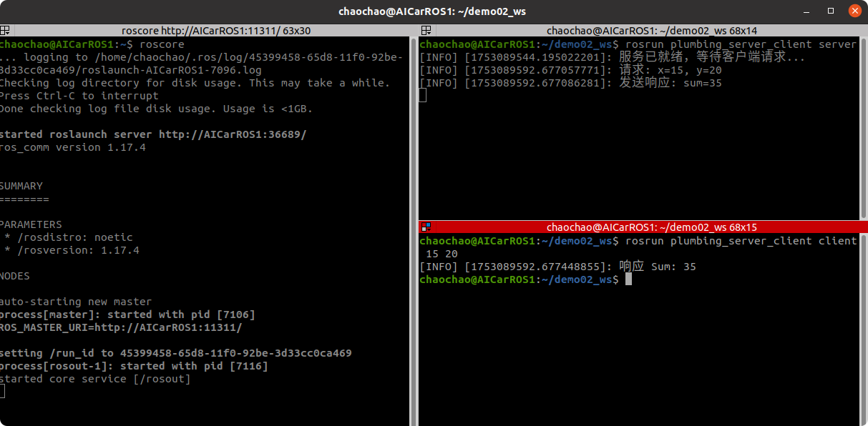The width and height of the screenshot is (868, 426).
Task: Click the 'setting /run_id to 45399458' line
Action: [175, 353]
